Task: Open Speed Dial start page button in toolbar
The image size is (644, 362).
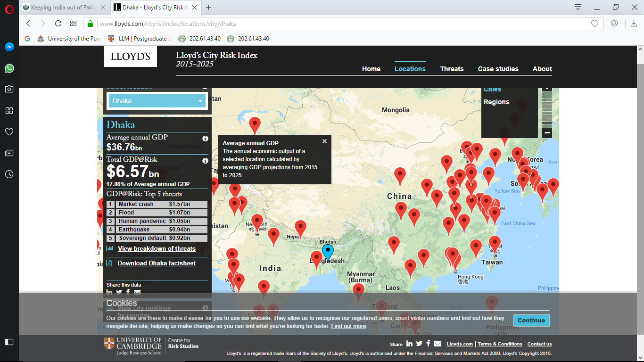Action: (x=73, y=24)
